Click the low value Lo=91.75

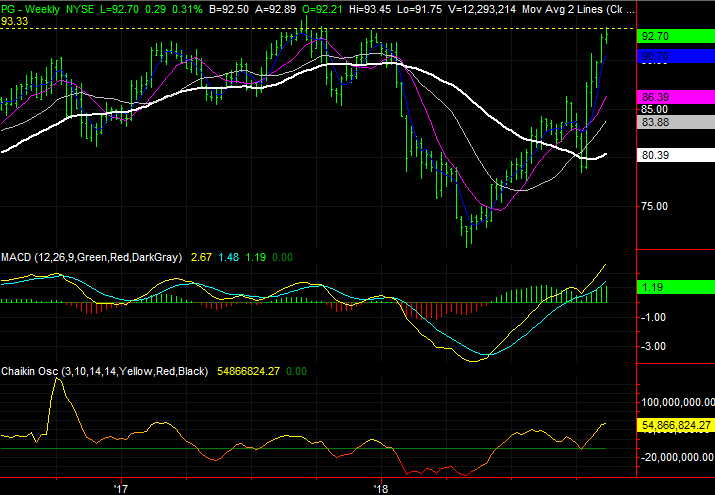420,9
